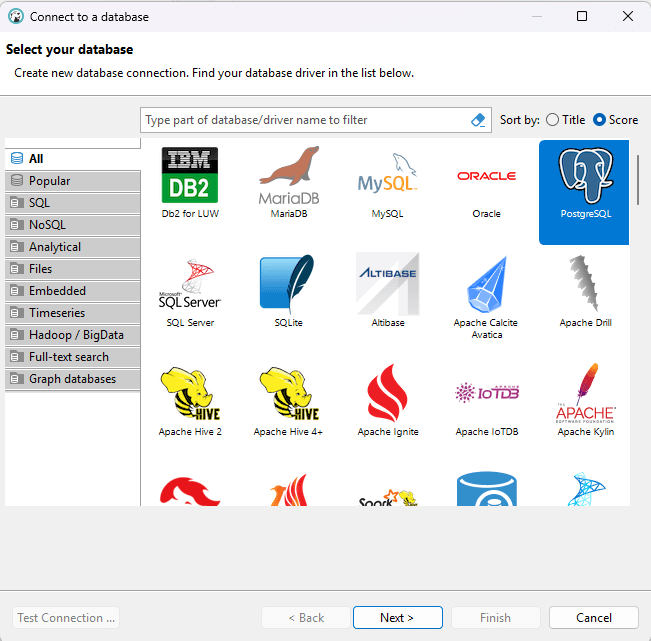This screenshot has height=641, width=651.
Task: Open the Popular category tab
Action: pos(72,181)
